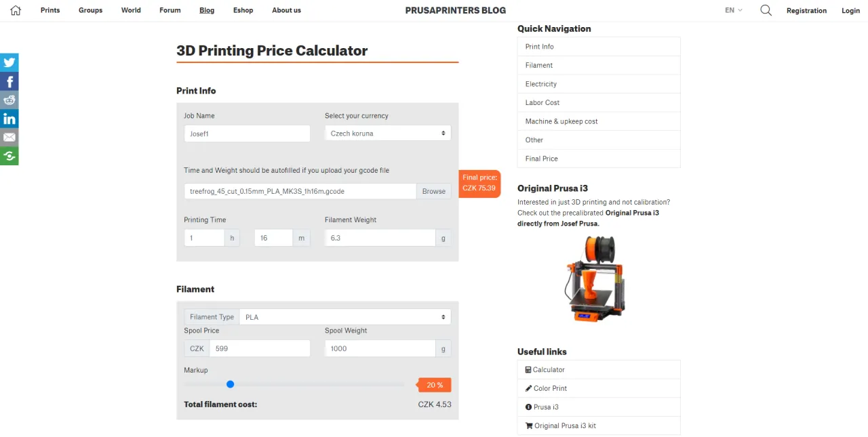Viewport: 868px width, 437px height.
Task: Share page on LinkedIn
Action: click(x=9, y=119)
